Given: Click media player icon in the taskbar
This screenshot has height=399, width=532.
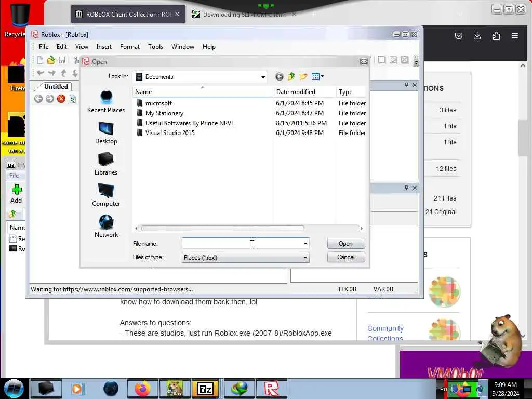Looking at the screenshot, I should click(x=77, y=389).
